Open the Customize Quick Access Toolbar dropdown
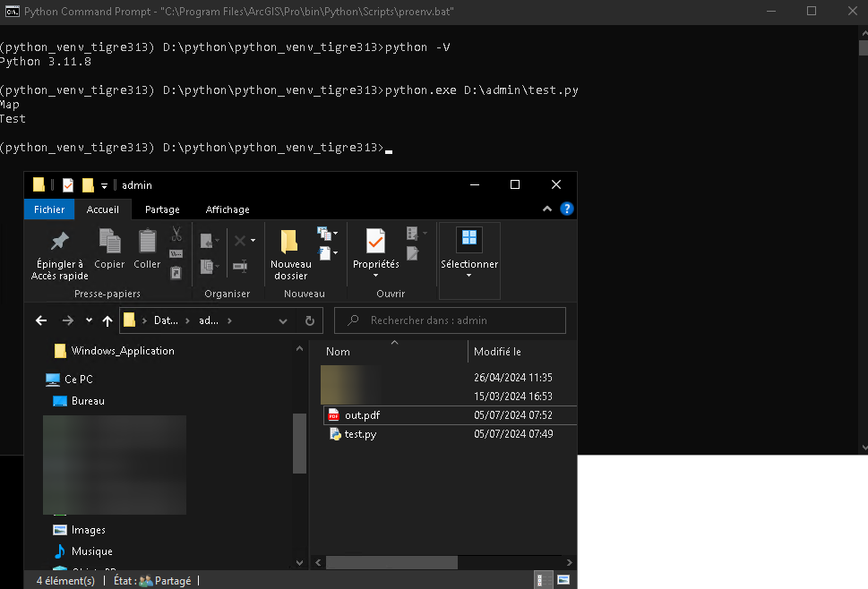The width and height of the screenshot is (868, 589). 104,186
